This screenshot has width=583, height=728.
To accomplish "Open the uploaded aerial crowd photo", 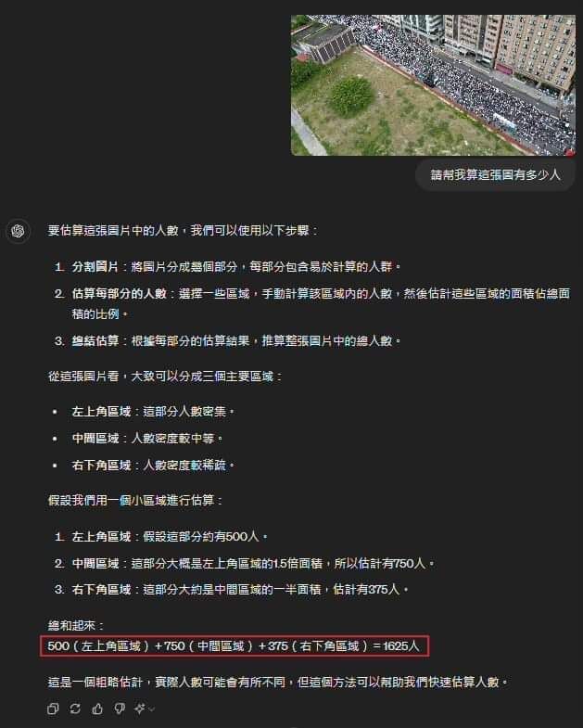I will 433,85.
